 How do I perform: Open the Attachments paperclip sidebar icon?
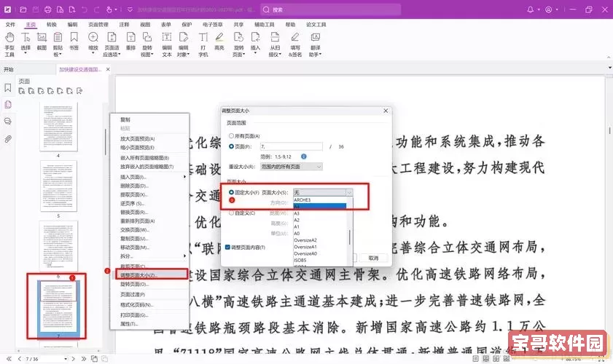coord(8,139)
